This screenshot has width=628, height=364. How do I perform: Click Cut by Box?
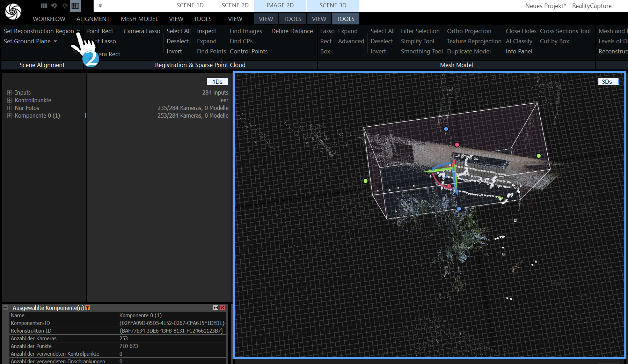554,41
